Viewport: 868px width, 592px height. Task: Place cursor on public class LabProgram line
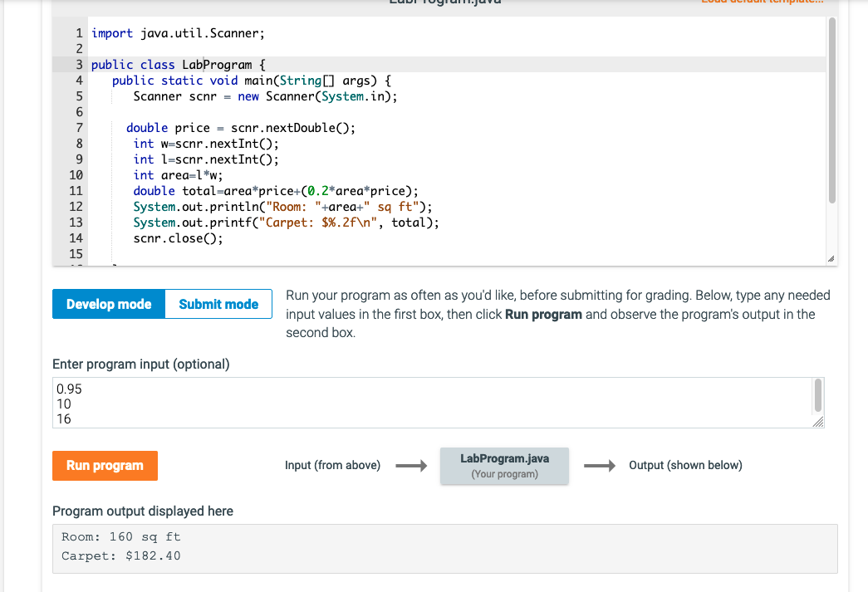(179, 65)
